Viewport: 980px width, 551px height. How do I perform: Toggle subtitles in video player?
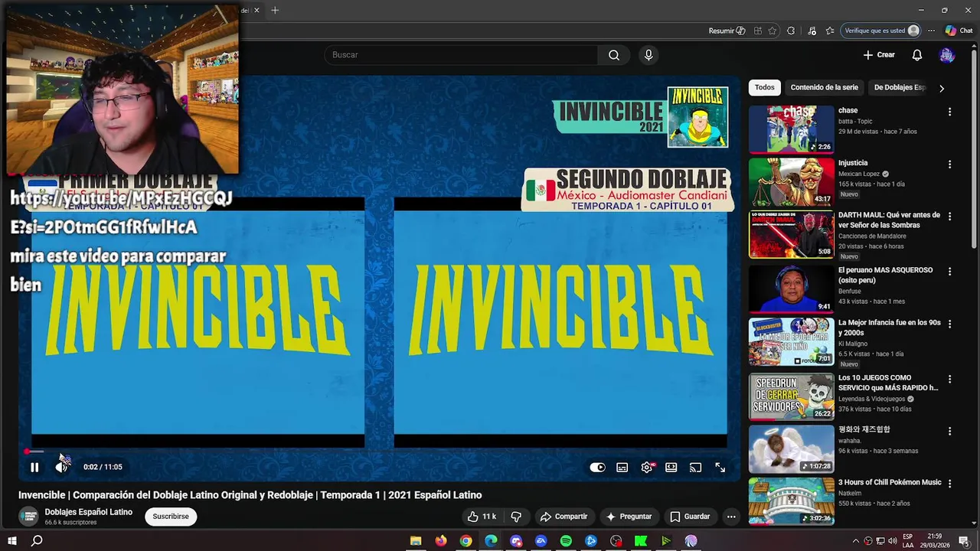tap(622, 467)
